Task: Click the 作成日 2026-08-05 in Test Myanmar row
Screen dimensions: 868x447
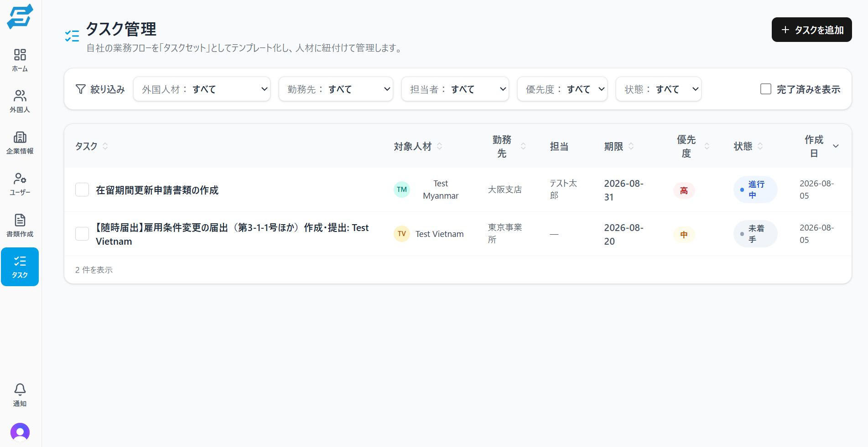Action: [x=816, y=190]
